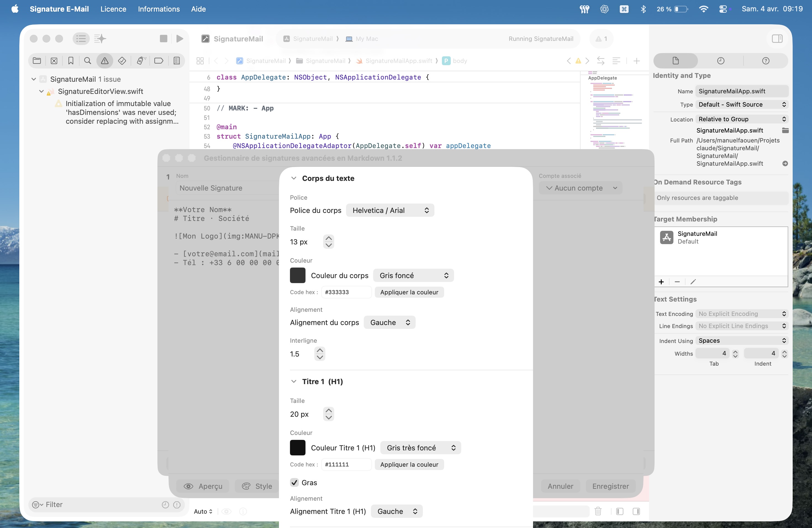Screen dimensions: 812x528
Task: Open the Find navigator magnifier icon
Action: pos(88,61)
